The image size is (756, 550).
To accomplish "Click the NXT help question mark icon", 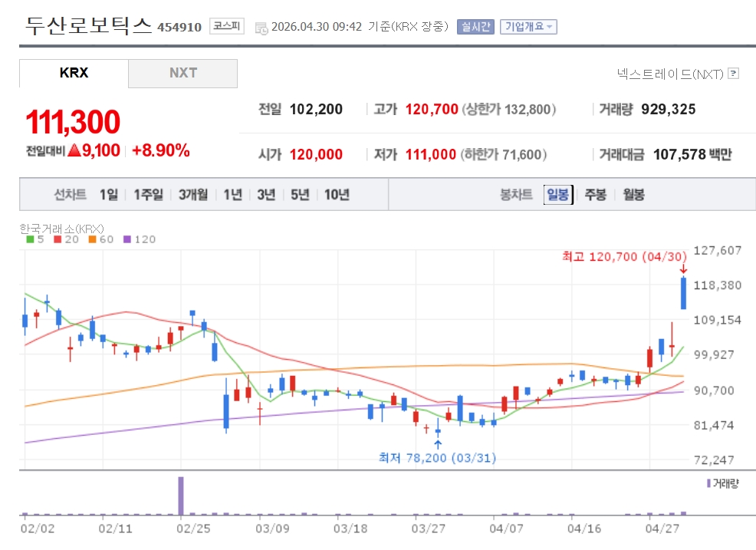I will coord(733,74).
